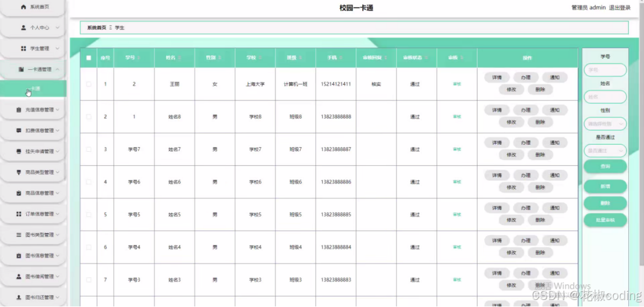Click the icon beside 商品类型管理

tap(19, 172)
